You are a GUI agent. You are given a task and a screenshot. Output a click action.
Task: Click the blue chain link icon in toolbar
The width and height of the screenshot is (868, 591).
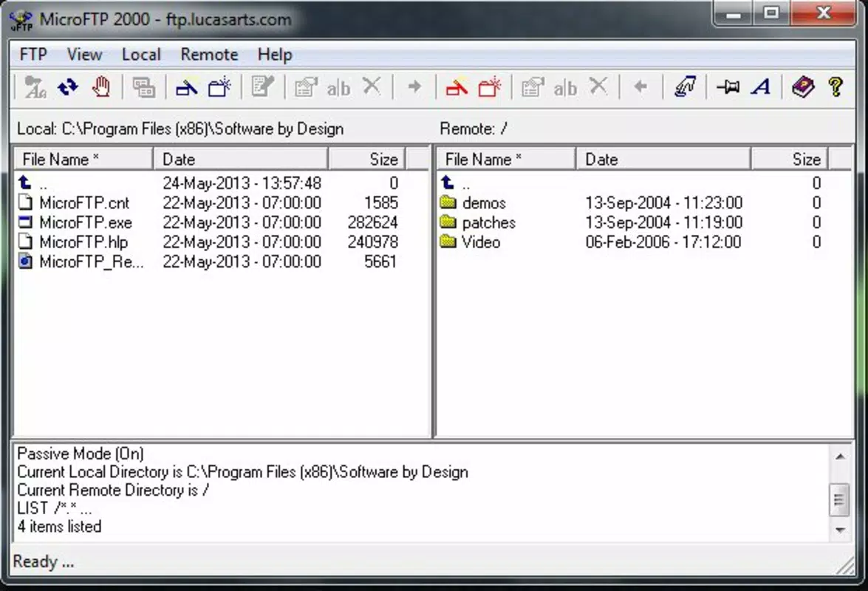tap(684, 87)
